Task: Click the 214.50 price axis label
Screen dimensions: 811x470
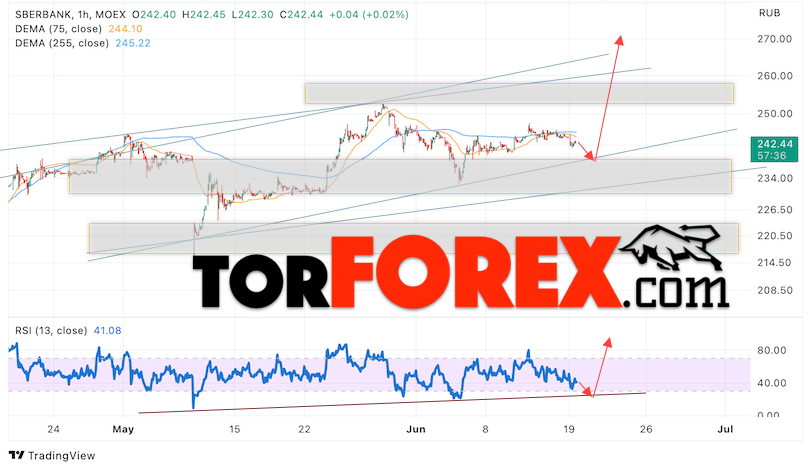Action: point(775,263)
